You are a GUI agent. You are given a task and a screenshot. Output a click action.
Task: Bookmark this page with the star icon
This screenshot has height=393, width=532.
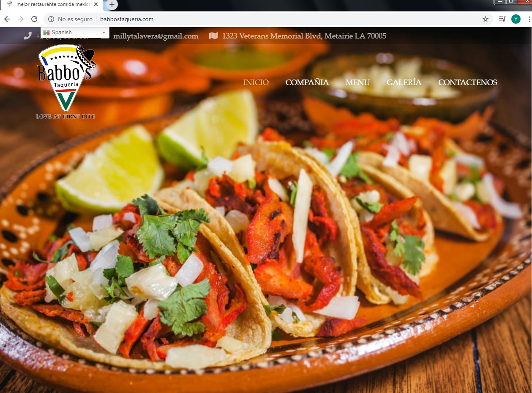click(486, 19)
